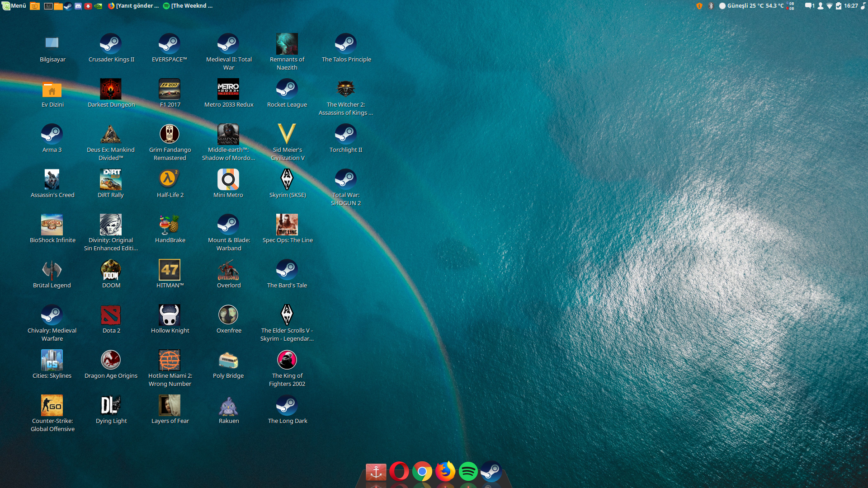This screenshot has width=868, height=488.
Task: Switch to the Spotify 'The Weeknd' window
Action: click(x=188, y=6)
